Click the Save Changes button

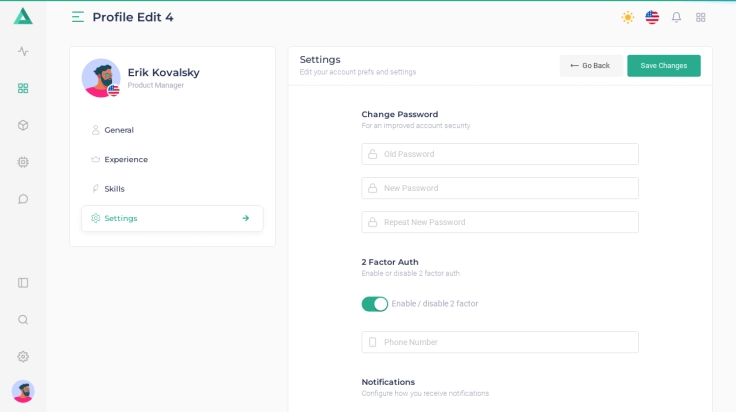click(663, 66)
